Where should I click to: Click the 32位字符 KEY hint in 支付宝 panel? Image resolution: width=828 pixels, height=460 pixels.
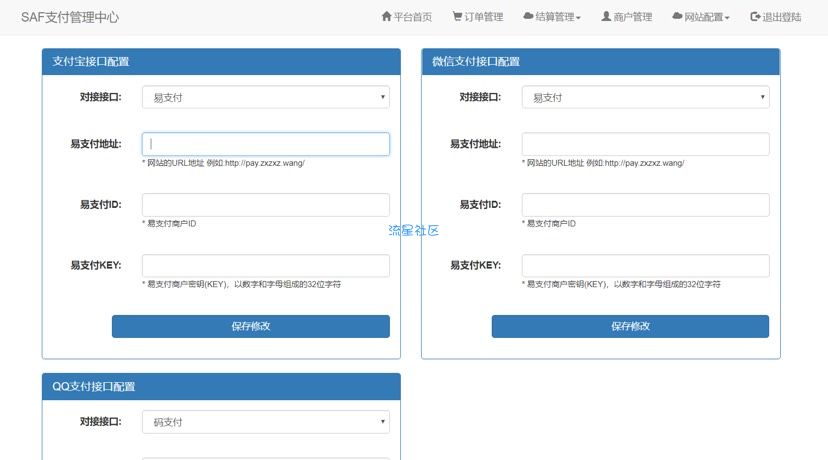(241, 285)
